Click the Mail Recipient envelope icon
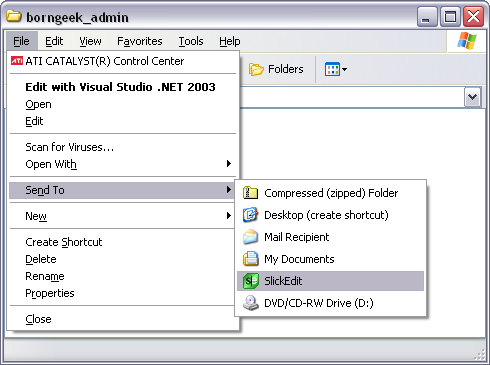 coord(250,237)
